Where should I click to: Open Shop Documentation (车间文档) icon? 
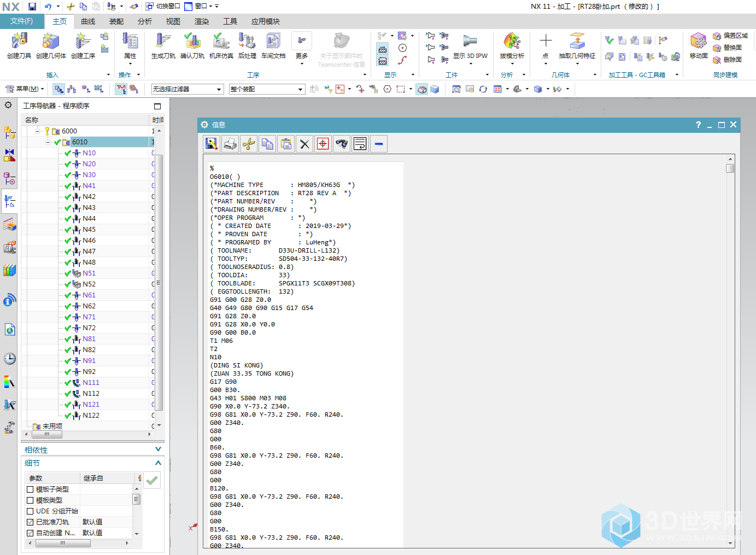[273, 41]
